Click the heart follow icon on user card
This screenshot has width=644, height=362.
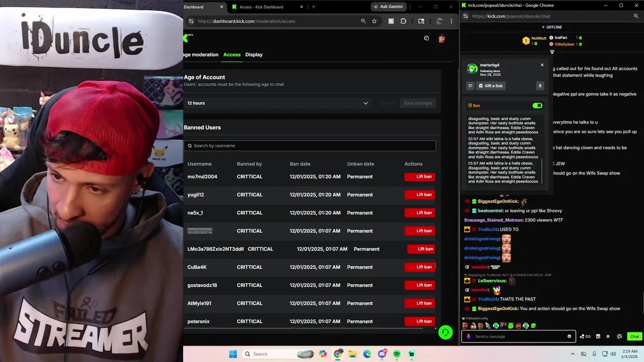[x=470, y=85]
